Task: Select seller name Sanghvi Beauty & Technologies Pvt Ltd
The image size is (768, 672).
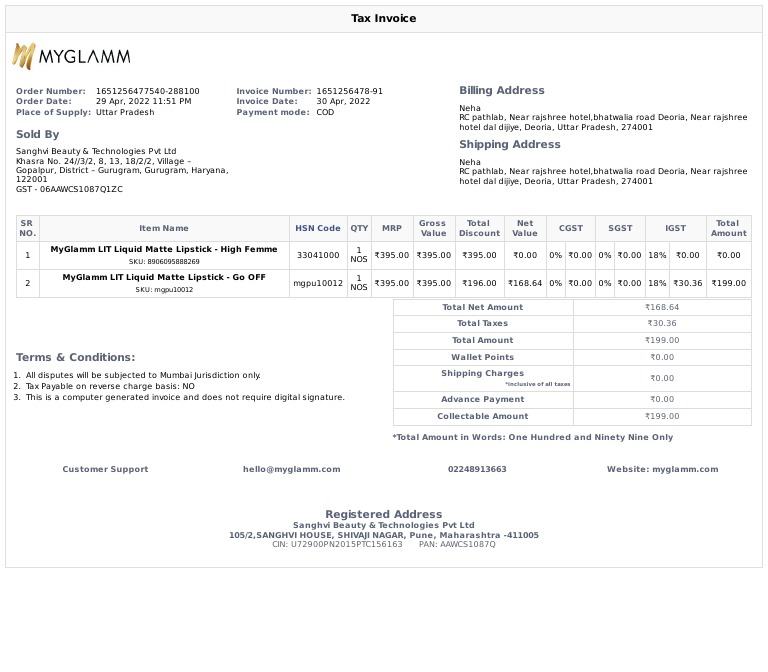Action: click(96, 151)
